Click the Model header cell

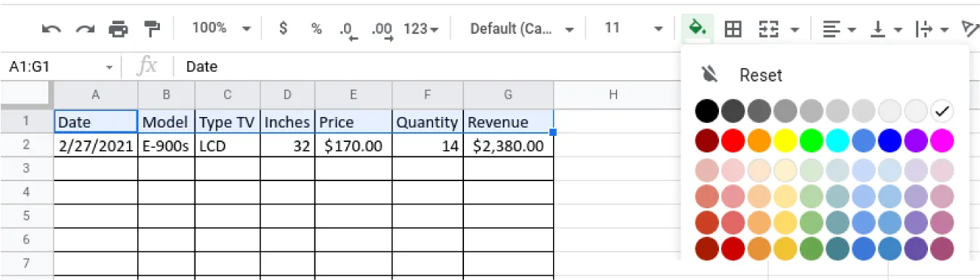point(166,122)
